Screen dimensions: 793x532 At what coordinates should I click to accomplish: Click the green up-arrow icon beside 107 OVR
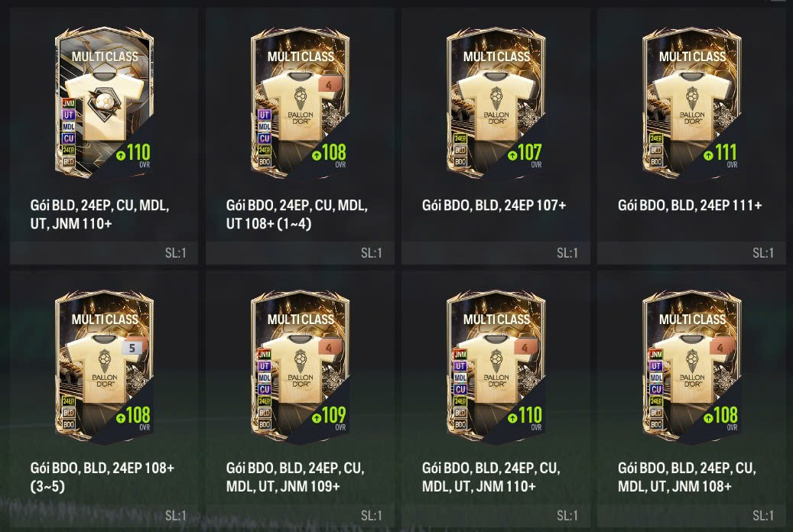click(512, 155)
